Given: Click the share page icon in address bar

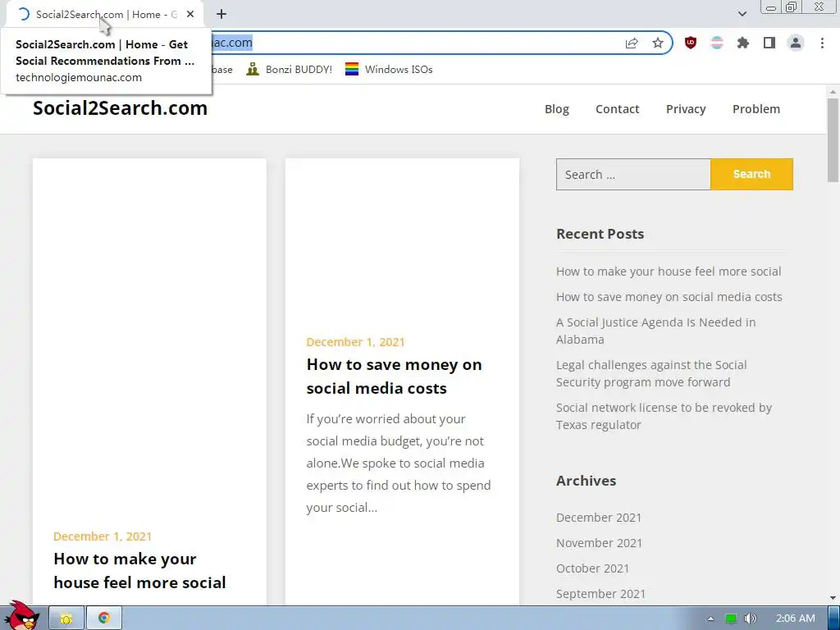Looking at the screenshot, I should pos(632,43).
